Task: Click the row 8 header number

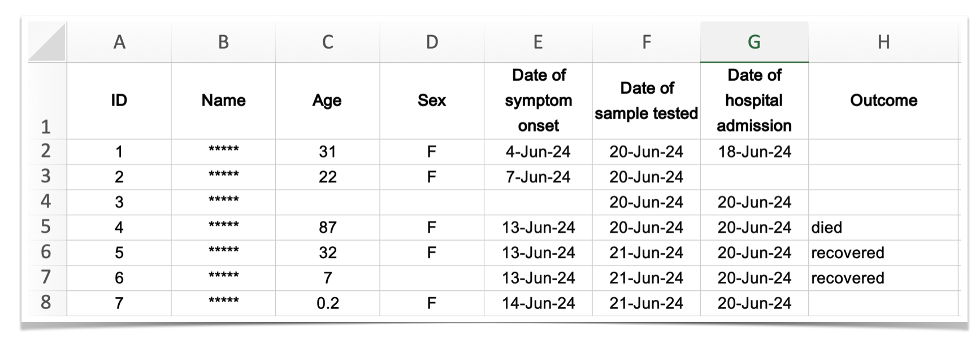Action: tap(46, 303)
